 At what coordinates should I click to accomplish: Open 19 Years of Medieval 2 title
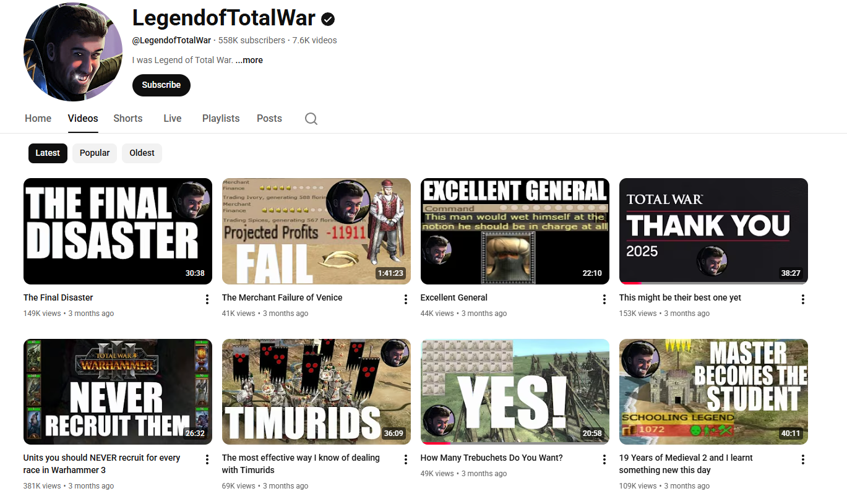coord(686,464)
